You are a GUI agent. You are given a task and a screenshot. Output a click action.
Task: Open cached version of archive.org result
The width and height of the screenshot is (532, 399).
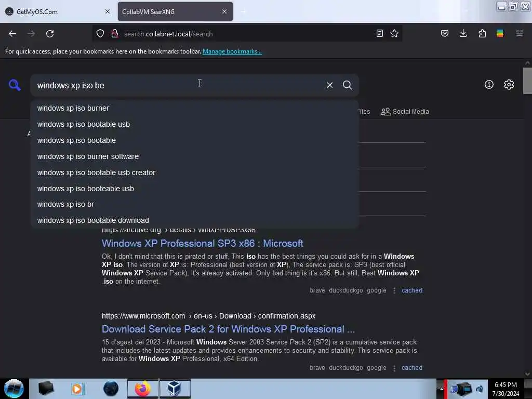coord(412,290)
